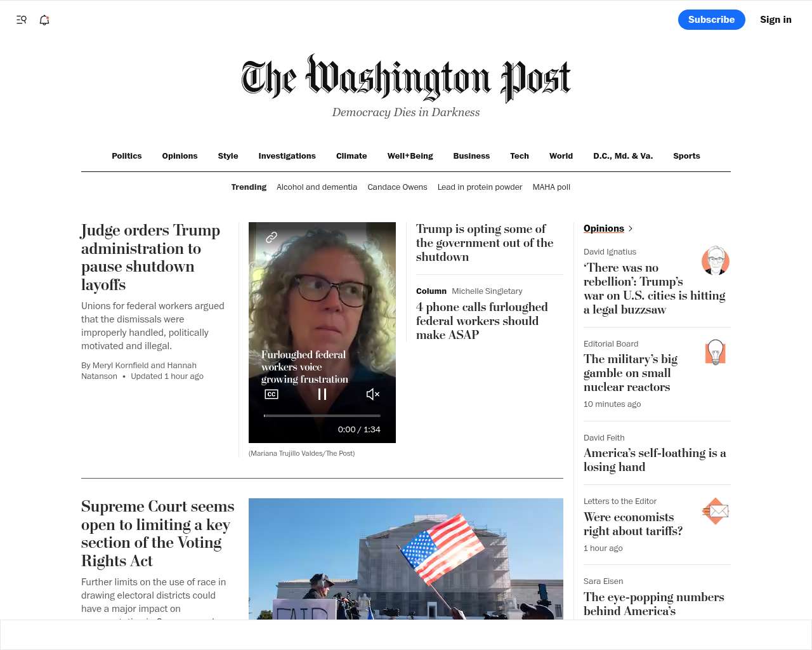Click the Subscribe button

(x=712, y=20)
